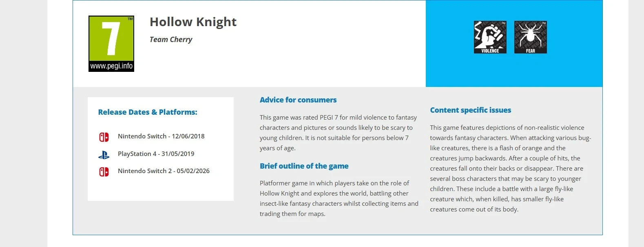
Task: Click the content specific issues paragraph
Action: 510,169
